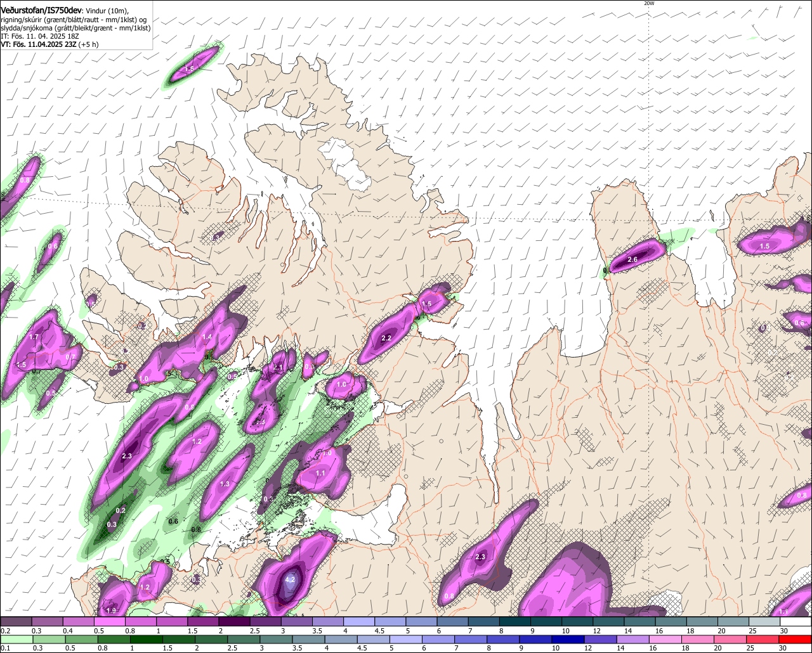
Task: Click the pale gray 25–30 swatch in the upper legend
Action: [765, 622]
